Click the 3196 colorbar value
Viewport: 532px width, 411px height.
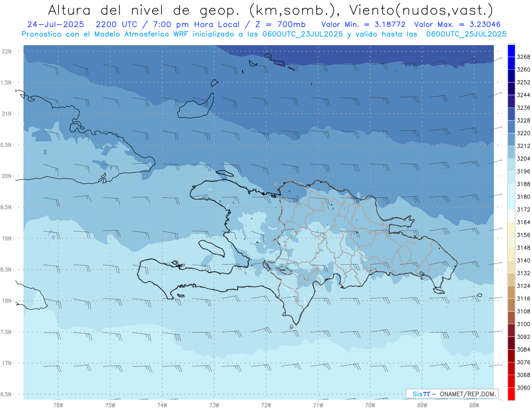(x=524, y=171)
